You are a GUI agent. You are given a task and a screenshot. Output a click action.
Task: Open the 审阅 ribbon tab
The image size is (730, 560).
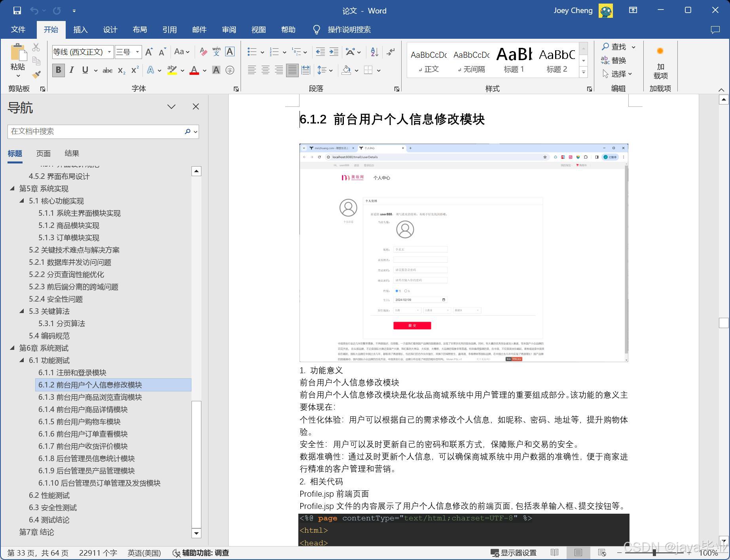(229, 30)
